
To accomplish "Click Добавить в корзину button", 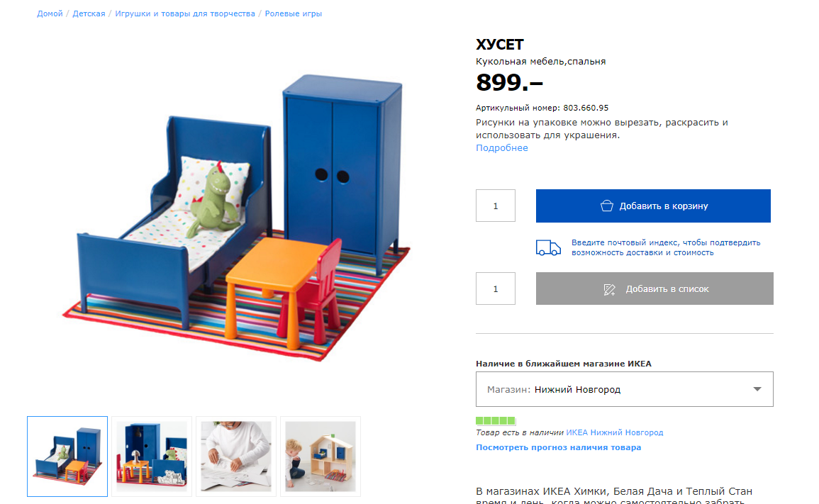I will (653, 206).
